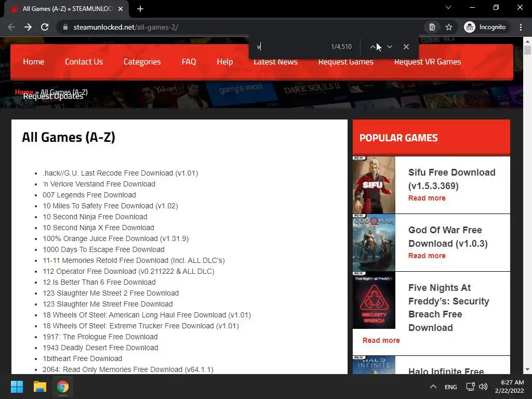The height and width of the screenshot is (399, 532).
Task: Click the Sifu cover thumbnail
Action: (374, 185)
